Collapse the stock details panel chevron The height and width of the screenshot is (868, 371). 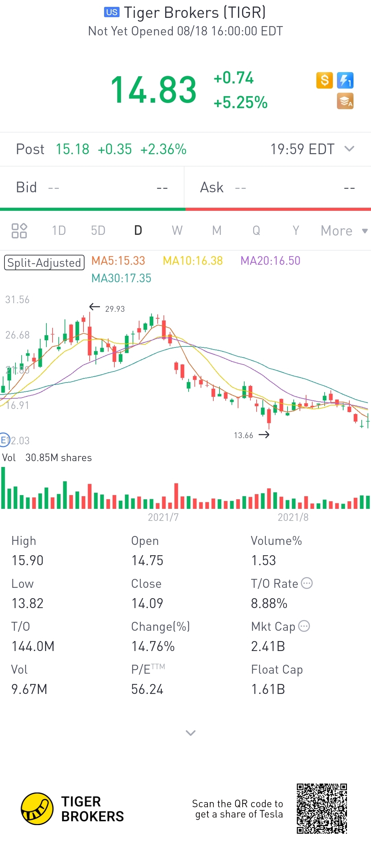(x=191, y=733)
